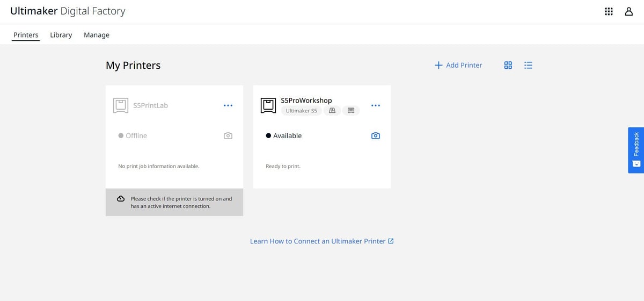The height and width of the screenshot is (301, 644).
Task: Click the S5PrintLab camera icon
Action: point(228,136)
